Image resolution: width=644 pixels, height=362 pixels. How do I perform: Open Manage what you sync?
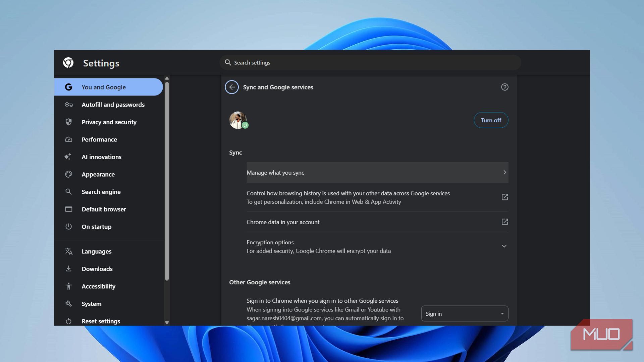377,173
